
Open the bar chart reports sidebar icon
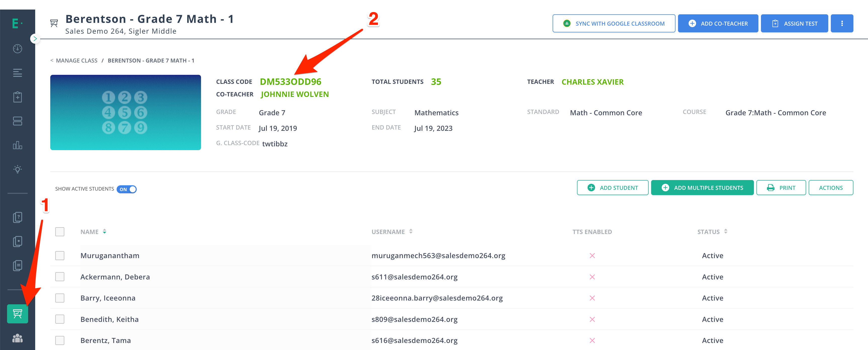(x=18, y=145)
